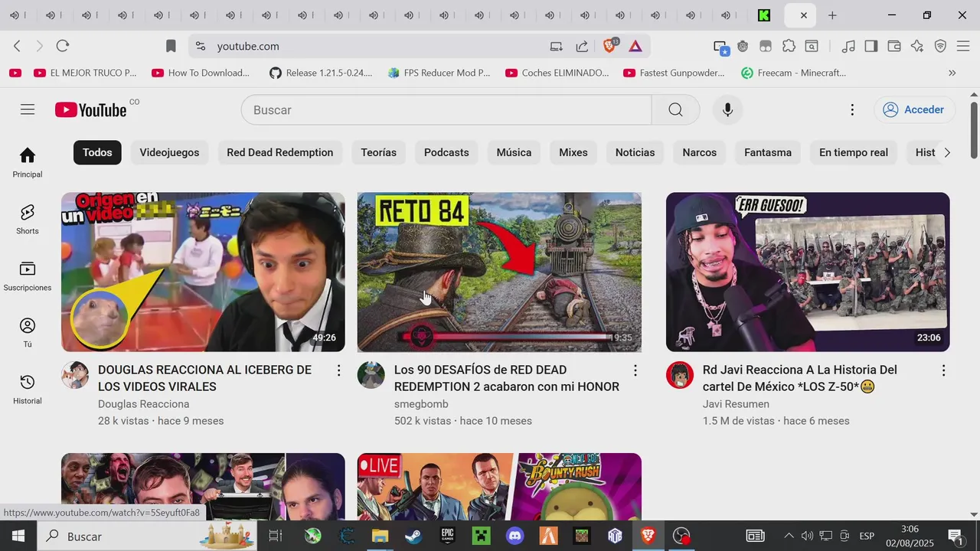
Task: Open Brave Rewards triangle icon
Action: 635,46
